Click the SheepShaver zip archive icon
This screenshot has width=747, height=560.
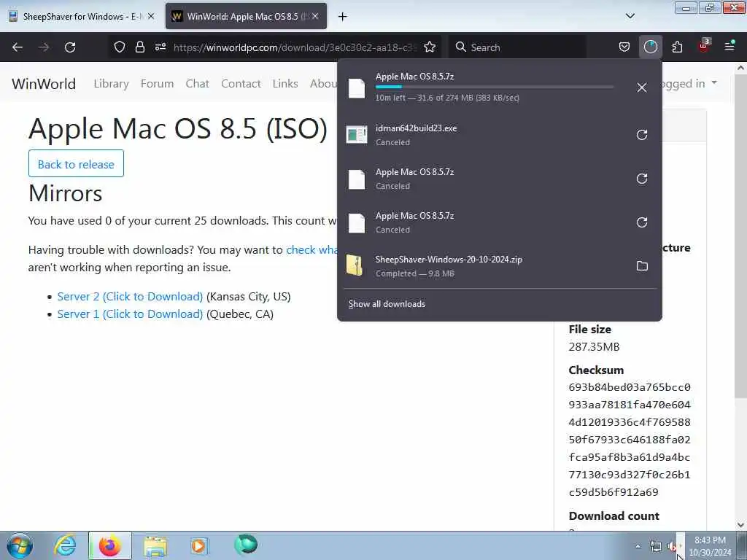[355, 265]
